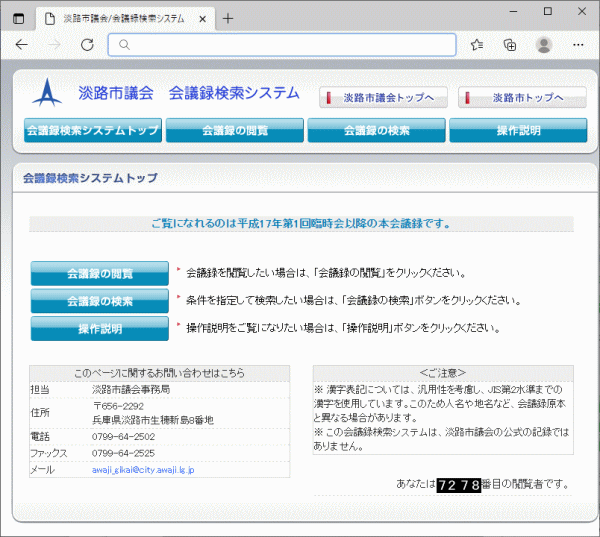Click the visitor counter 7278
The width and height of the screenshot is (600, 537).
(x=459, y=485)
